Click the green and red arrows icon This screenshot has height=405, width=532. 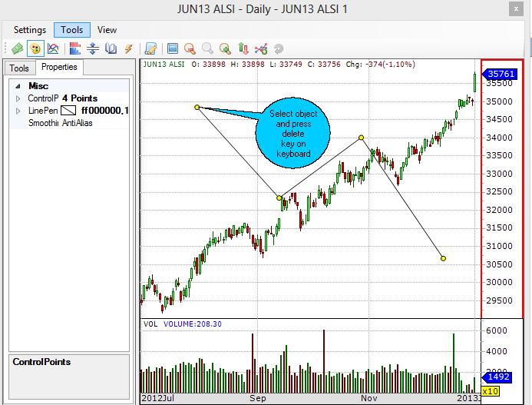tap(243, 48)
